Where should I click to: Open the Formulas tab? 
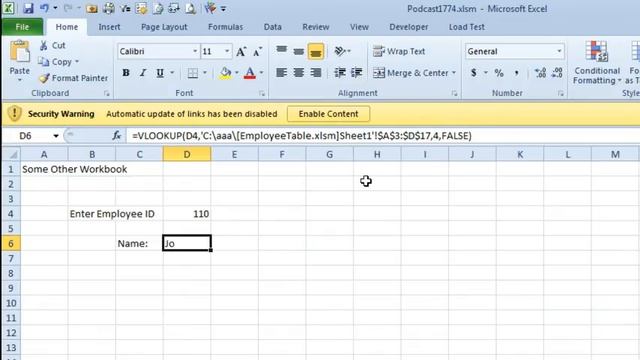(225, 27)
